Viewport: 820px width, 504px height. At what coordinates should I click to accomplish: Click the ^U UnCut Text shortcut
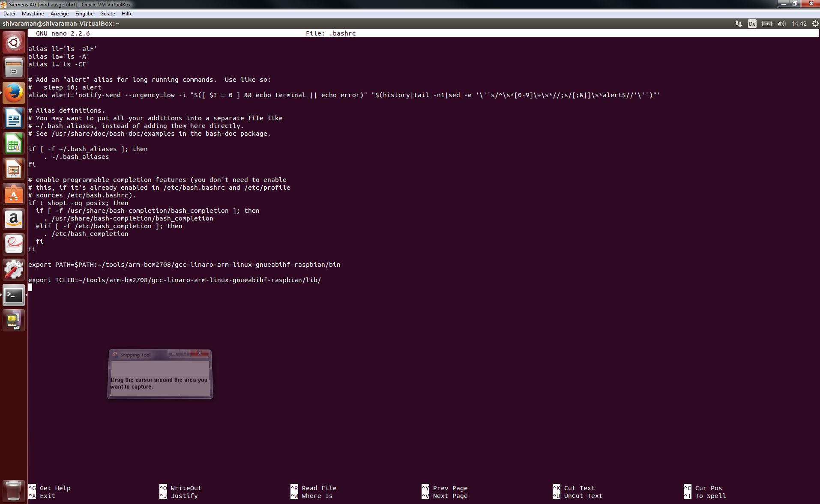[x=578, y=496]
